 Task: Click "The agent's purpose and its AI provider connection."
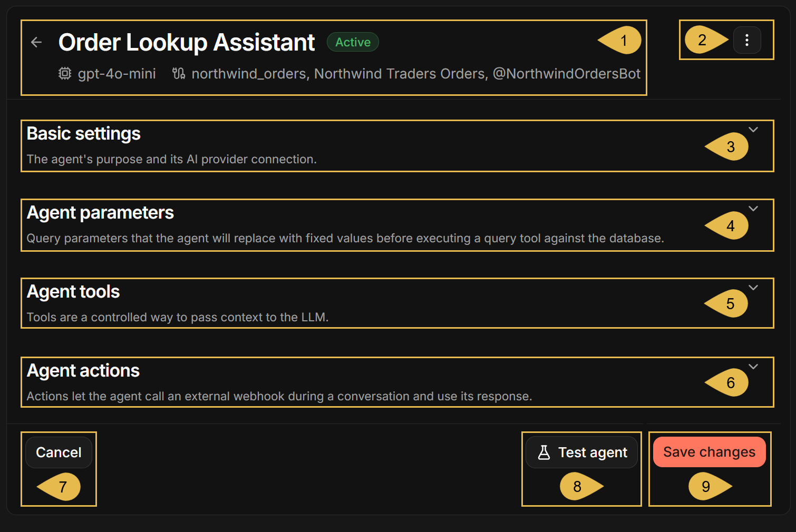(172, 159)
